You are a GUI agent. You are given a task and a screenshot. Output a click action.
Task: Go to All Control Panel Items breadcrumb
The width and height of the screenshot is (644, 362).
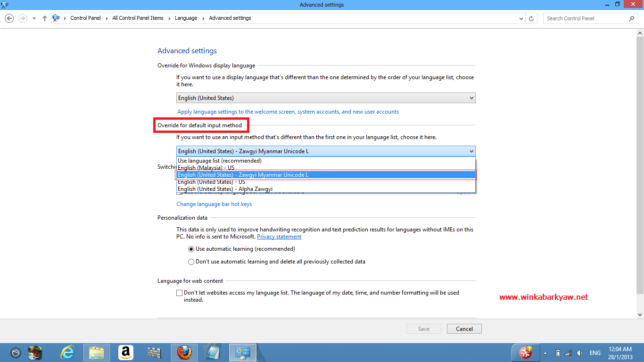138,18
